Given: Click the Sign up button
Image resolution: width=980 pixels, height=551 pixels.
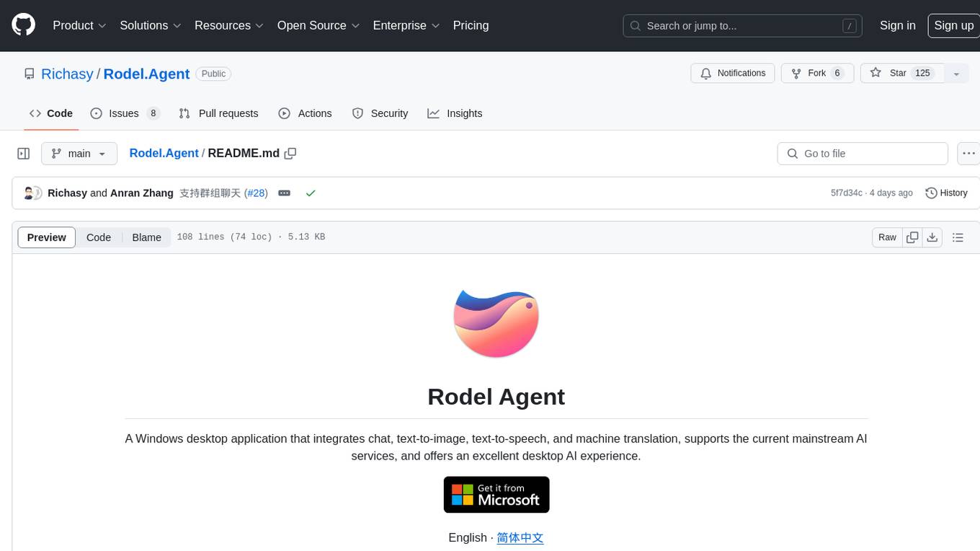Looking at the screenshot, I should coord(953,25).
